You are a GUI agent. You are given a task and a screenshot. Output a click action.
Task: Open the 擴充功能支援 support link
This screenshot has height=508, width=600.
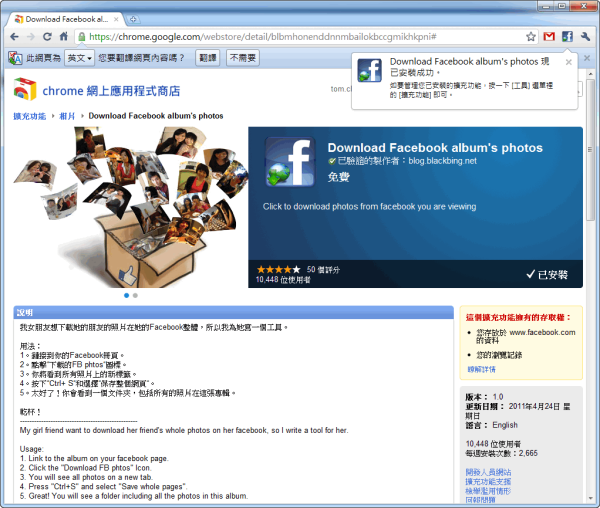(488, 482)
